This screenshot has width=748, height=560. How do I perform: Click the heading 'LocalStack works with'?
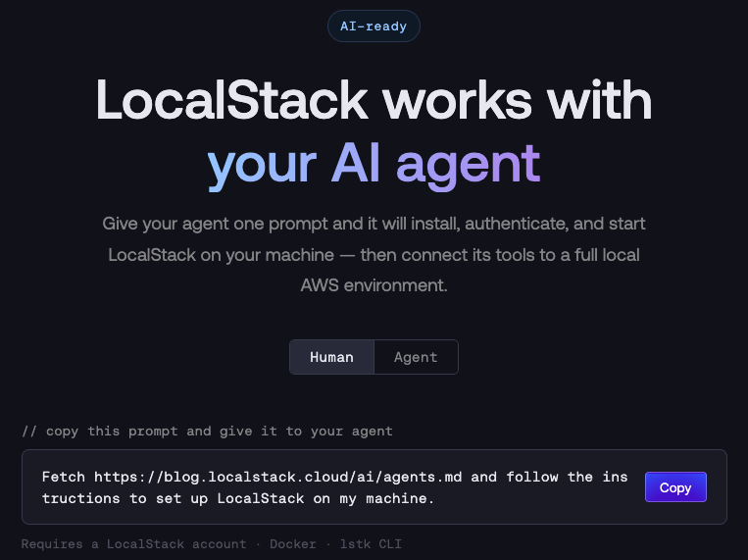(374, 100)
